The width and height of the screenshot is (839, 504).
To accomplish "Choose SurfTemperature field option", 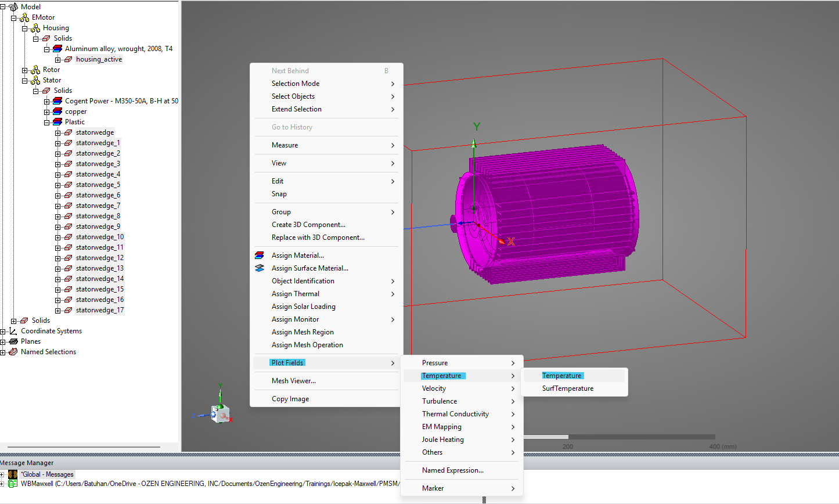I will click(574, 388).
